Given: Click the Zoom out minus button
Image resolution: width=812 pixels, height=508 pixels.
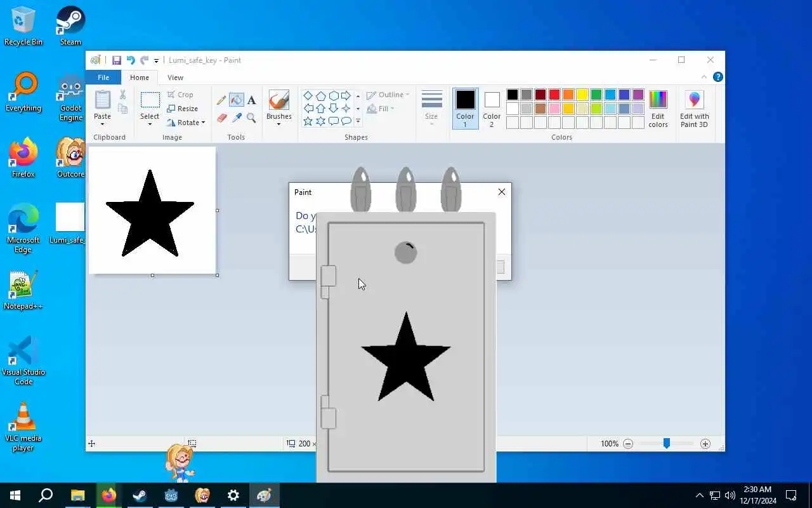Looking at the screenshot, I should click(628, 444).
